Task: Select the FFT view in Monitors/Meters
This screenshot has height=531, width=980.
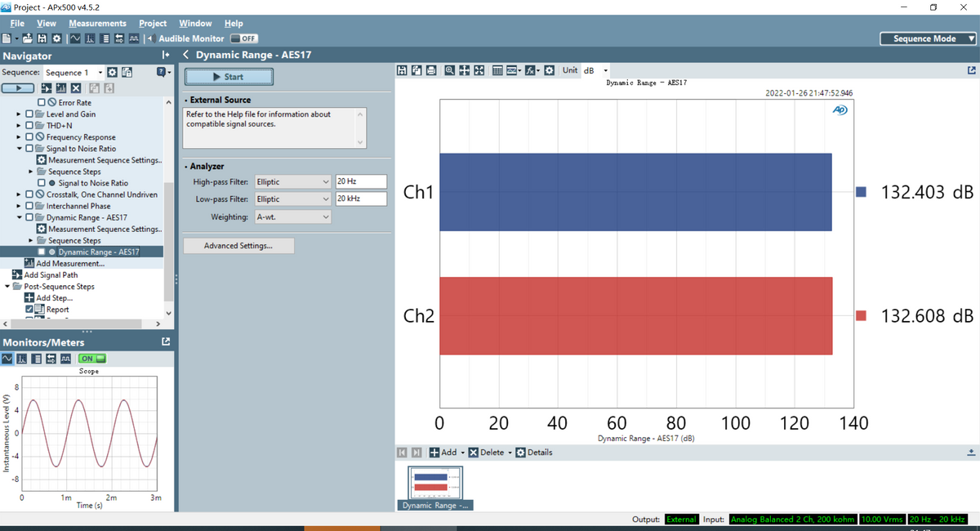Action: click(x=22, y=359)
